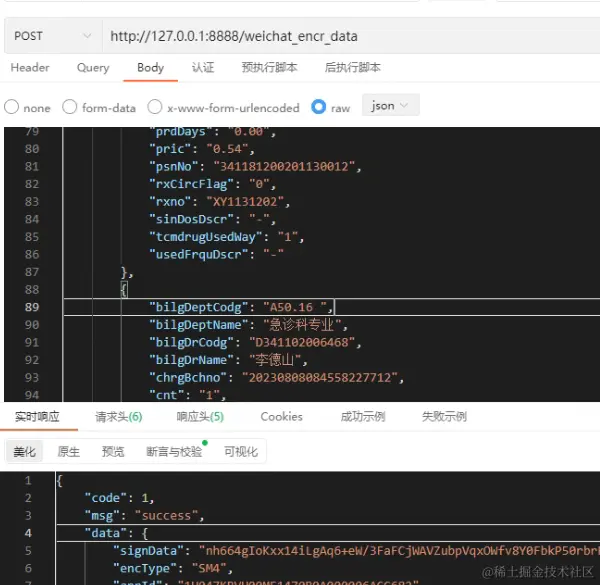Click the "msg": "success" response line

coord(144,516)
